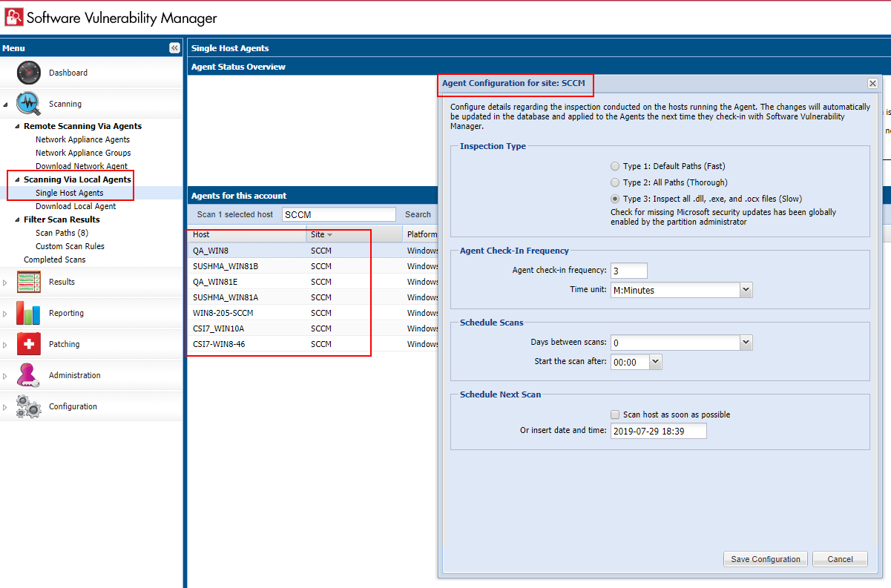
Task: Open Custom Scan Rules
Action: click(x=70, y=246)
